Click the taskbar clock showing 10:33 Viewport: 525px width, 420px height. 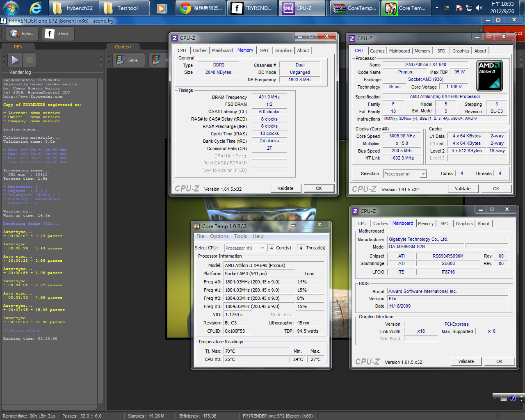click(502, 8)
